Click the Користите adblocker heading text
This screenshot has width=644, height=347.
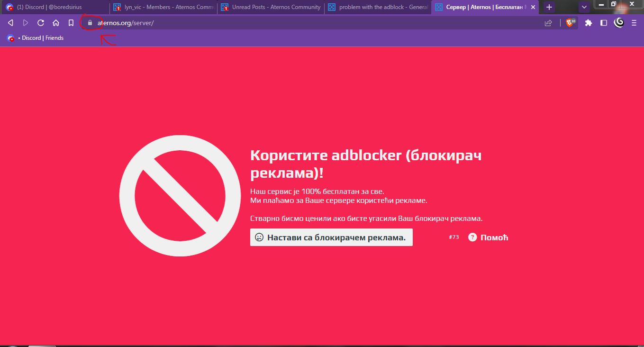(x=366, y=164)
